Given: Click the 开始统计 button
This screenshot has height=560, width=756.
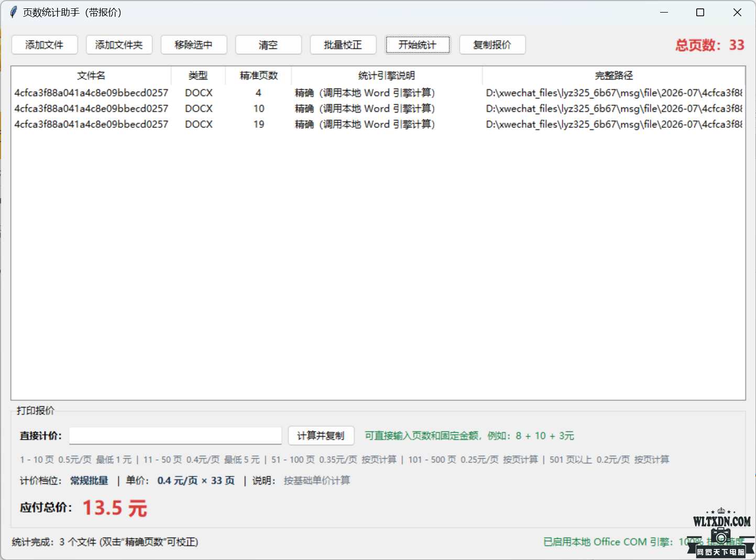Looking at the screenshot, I should pos(418,45).
